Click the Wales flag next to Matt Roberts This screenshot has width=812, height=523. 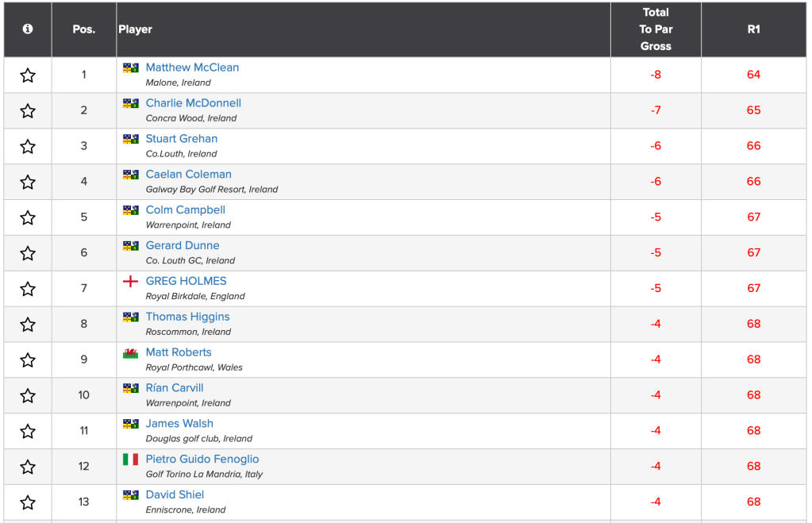(131, 352)
